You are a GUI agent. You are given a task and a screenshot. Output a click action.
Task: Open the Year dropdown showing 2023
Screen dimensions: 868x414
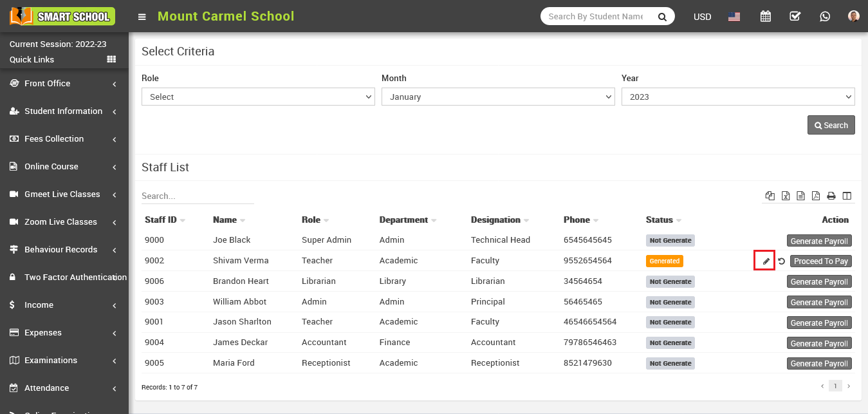pyautogui.click(x=737, y=97)
